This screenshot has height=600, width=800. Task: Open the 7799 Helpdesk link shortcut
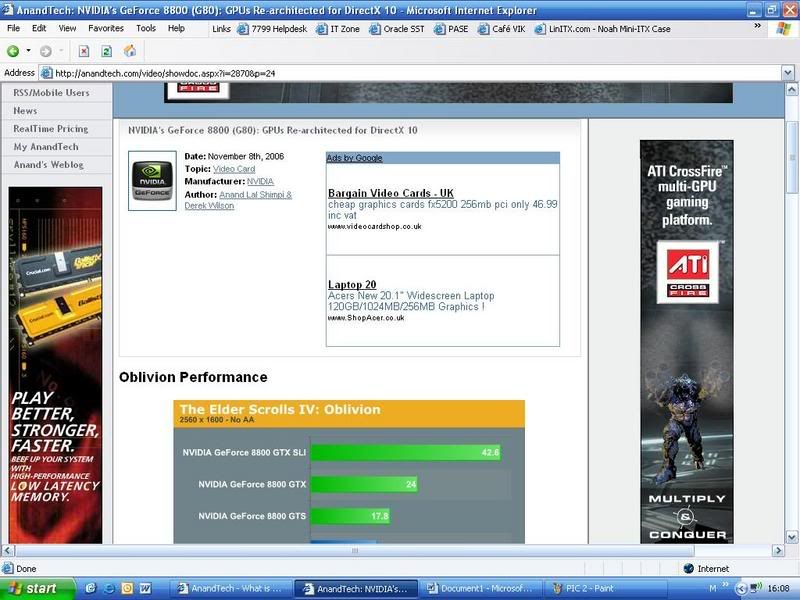[x=272, y=29]
